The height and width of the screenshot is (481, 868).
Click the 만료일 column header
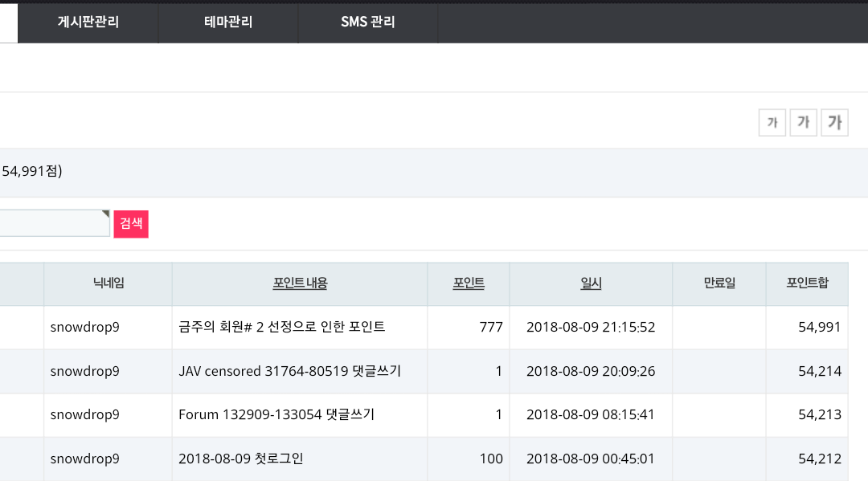pyautogui.click(x=719, y=283)
